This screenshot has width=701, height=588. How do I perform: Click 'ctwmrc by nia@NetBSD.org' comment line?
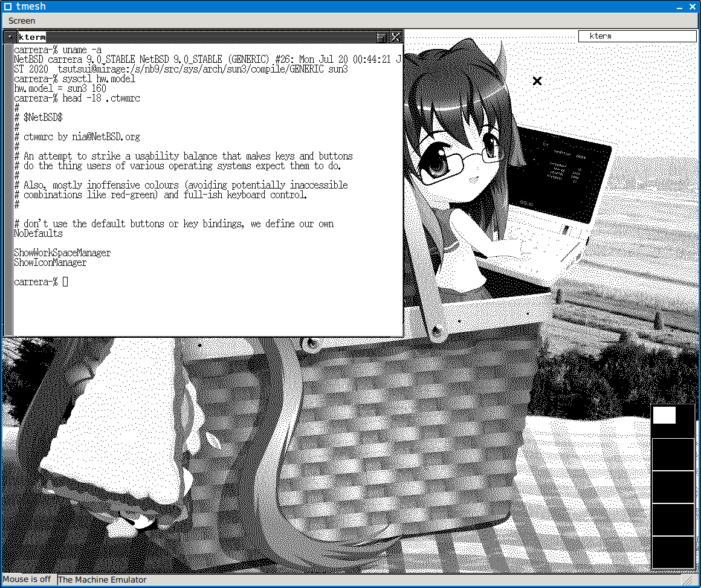(77, 137)
